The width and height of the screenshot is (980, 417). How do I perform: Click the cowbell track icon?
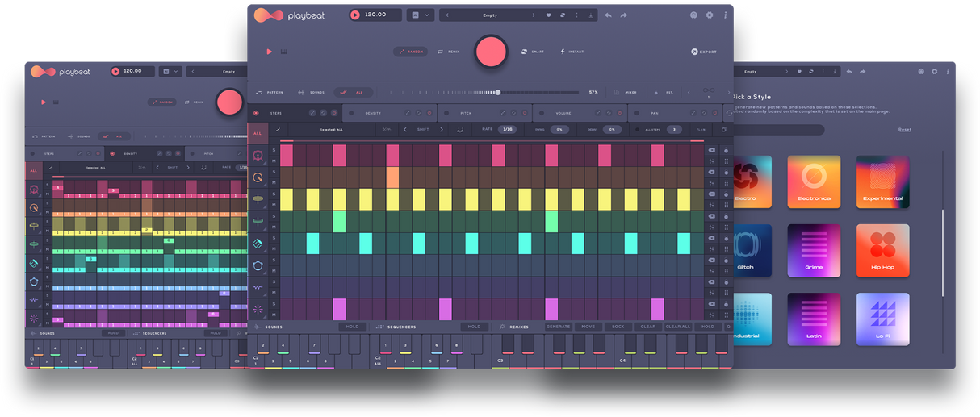pos(258,243)
